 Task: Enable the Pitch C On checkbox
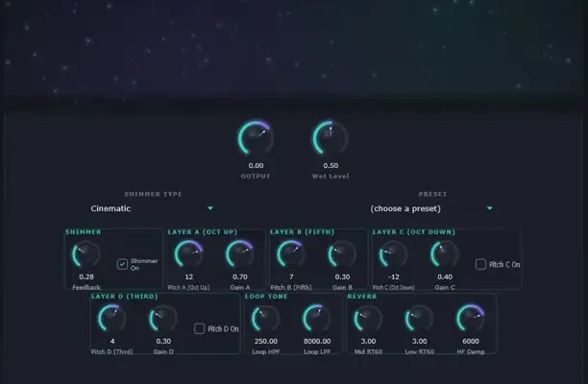click(x=480, y=265)
